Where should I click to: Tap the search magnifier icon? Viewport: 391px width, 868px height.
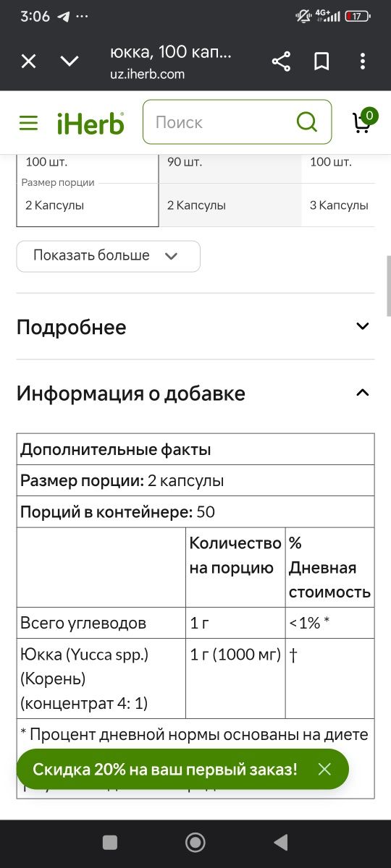click(x=307, y=122)
